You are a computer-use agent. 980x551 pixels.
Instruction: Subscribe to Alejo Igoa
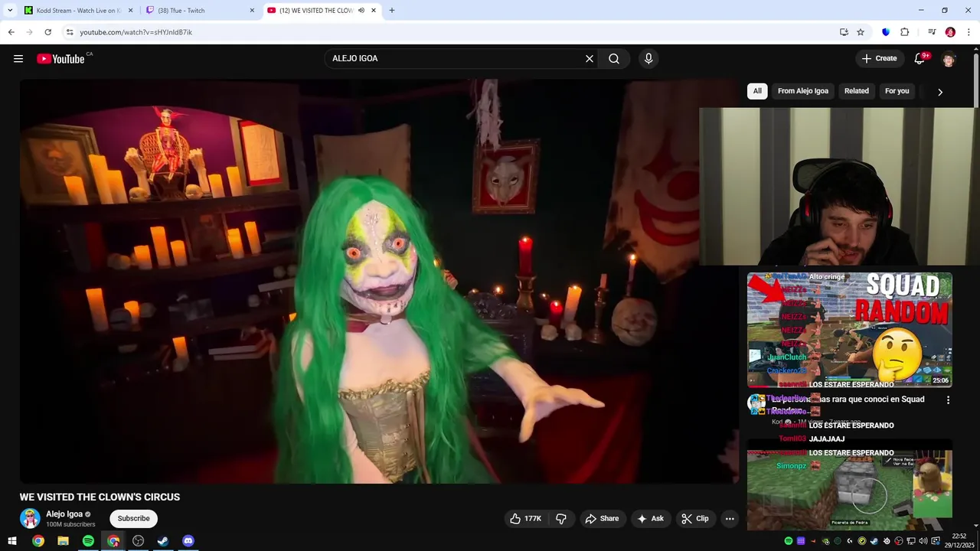click(133, 519)
